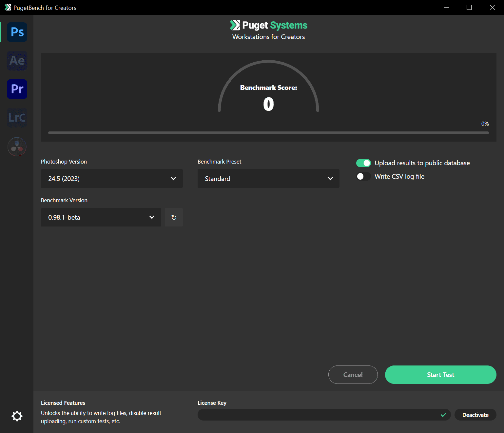The width and height of the screenshot is (504, 433).
Task: Click the 'Benchmark Version' label
Action: pyautogui.click(x=64, y=200)
